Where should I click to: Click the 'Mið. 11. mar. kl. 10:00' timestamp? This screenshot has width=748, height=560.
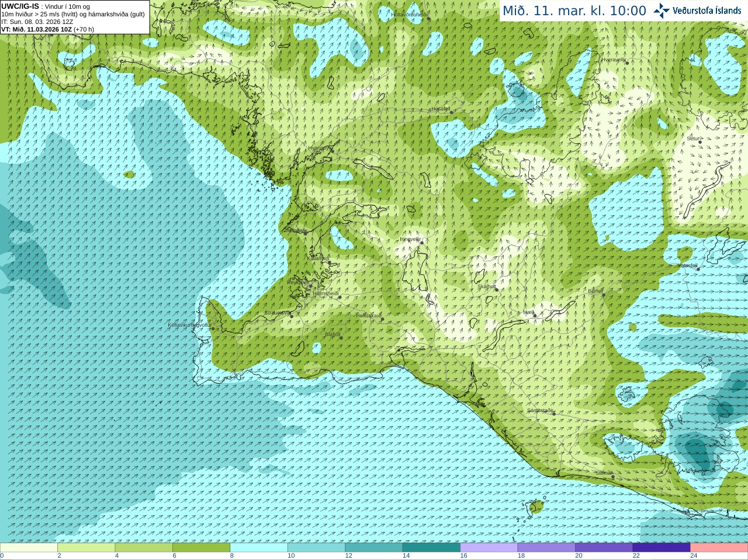coord(574,11)
